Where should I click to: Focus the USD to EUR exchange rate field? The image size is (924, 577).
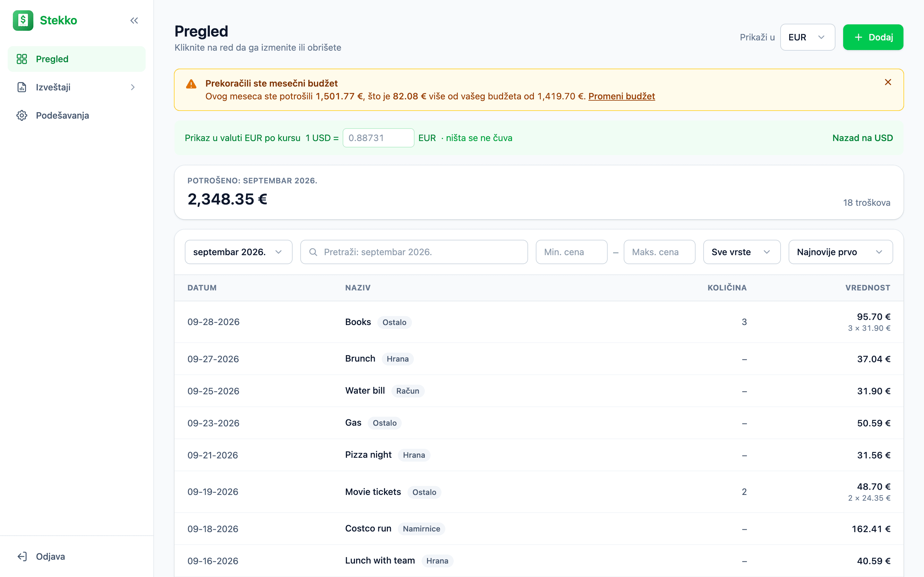coord(378,138)
